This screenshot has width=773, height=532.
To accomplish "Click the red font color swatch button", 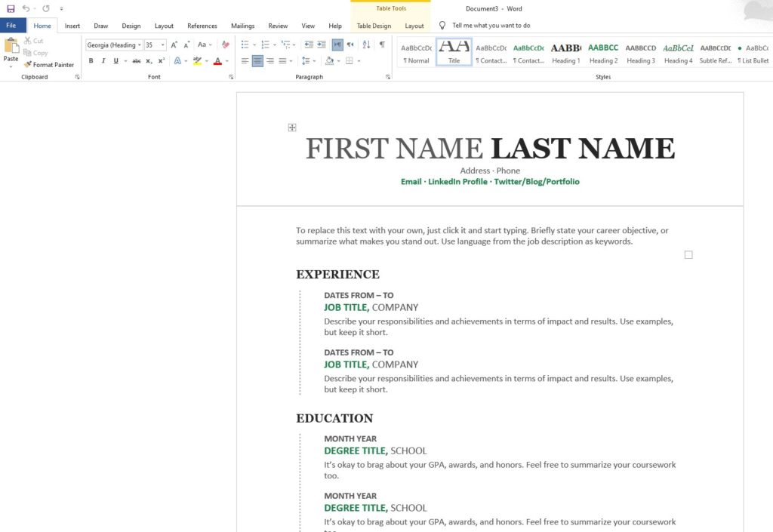I will tap(217, 61).
